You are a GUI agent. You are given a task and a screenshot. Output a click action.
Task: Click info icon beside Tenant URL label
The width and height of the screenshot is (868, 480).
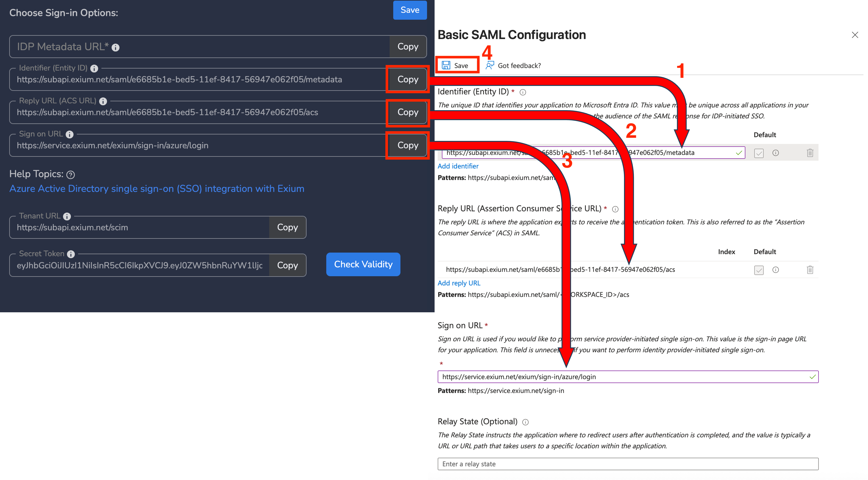tap(67, 216)
